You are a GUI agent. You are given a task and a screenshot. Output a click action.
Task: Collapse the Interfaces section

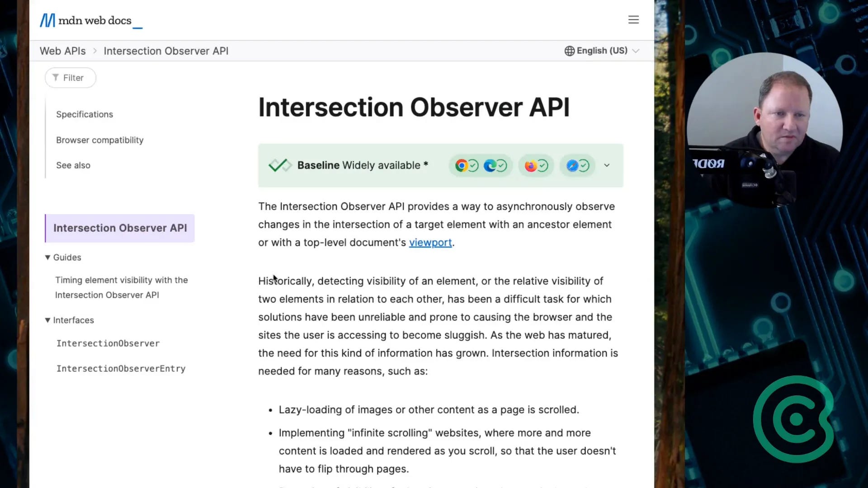pos(48,320)
